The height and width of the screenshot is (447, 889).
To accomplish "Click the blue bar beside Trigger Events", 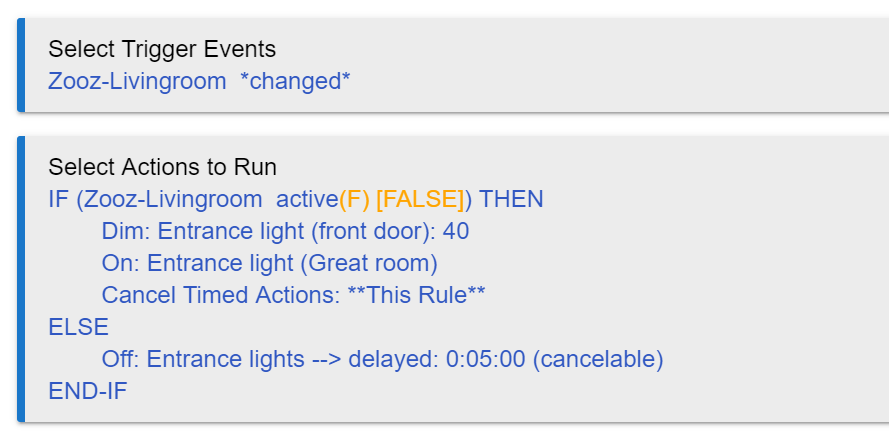I will point(21,65).
